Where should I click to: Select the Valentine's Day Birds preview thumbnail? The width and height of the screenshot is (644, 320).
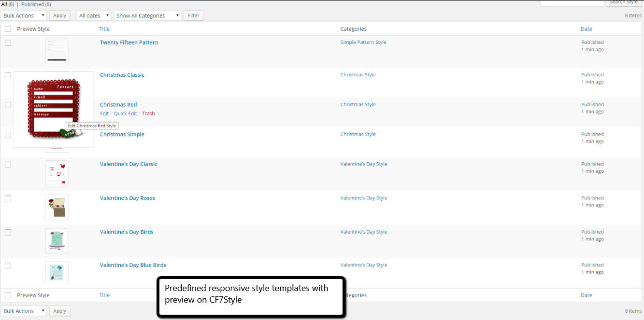coord(57,241)
